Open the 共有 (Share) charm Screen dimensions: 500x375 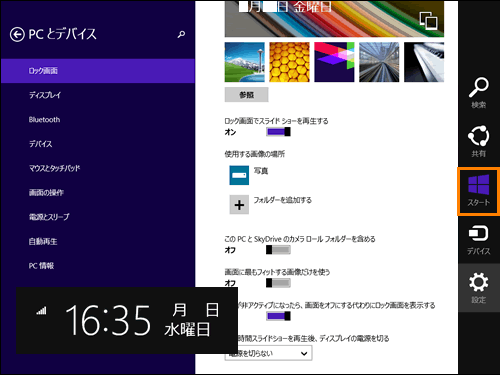click(x=479, y=141)
